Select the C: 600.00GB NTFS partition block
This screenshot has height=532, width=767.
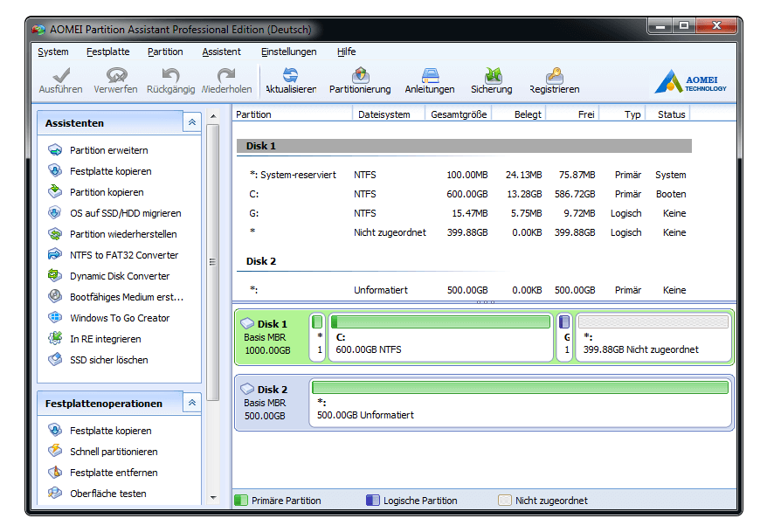click(x=441, y=337)
